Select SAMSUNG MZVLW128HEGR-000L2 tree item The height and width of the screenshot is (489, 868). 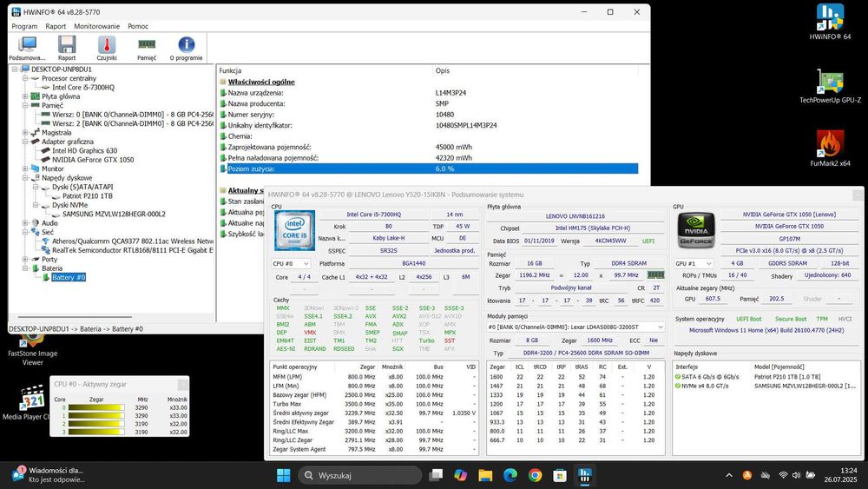114,214
